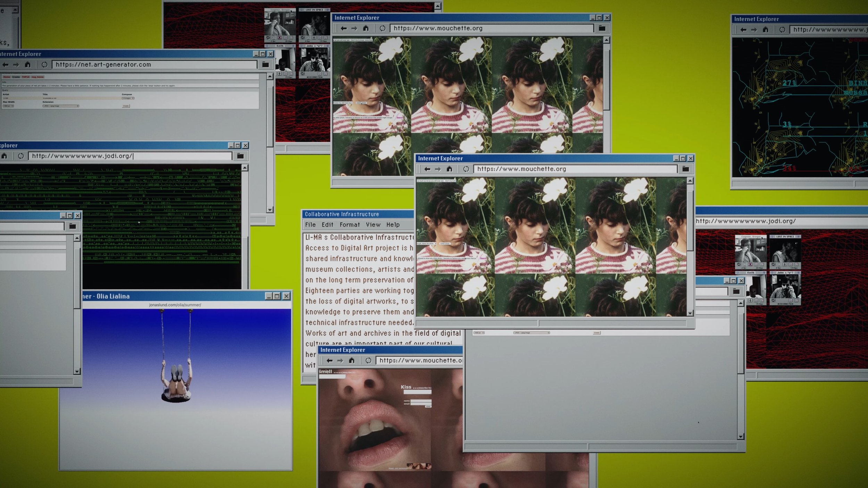Click reload icon in left jodi.org window
Screen dimensions: 868x488
(21, 156)
